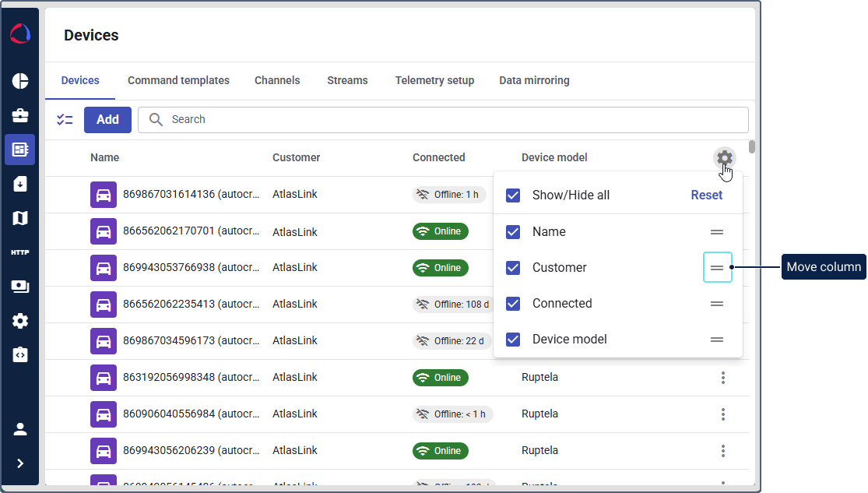Open the map icon in sidebar
The width and height of the screenshot is (868, 493).
[x=20, y=218]
